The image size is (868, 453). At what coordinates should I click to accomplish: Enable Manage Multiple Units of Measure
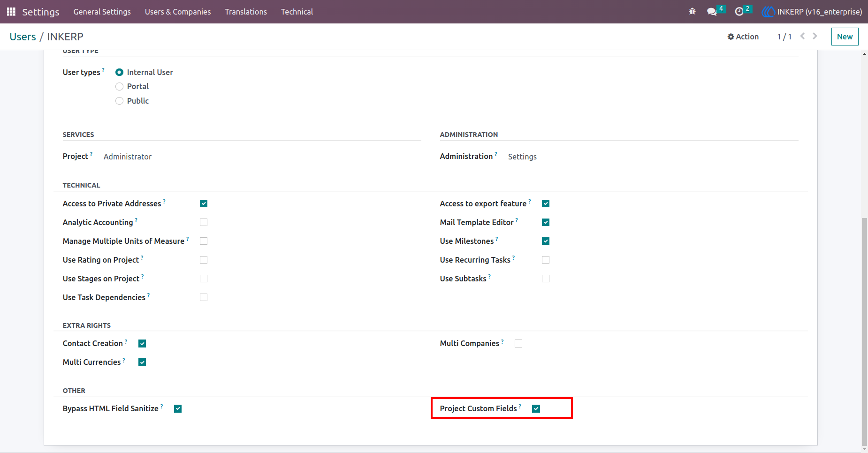(x=204, y=241)
